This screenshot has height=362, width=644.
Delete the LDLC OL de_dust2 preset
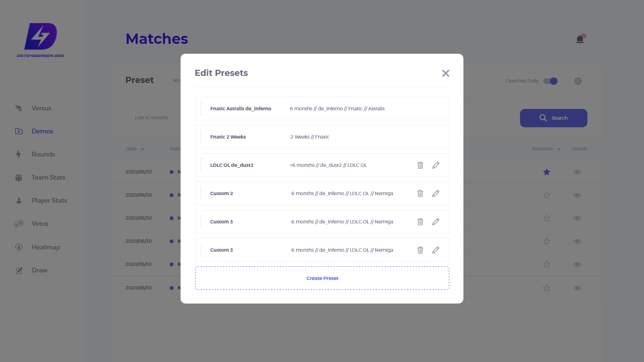tap(420, 165)
